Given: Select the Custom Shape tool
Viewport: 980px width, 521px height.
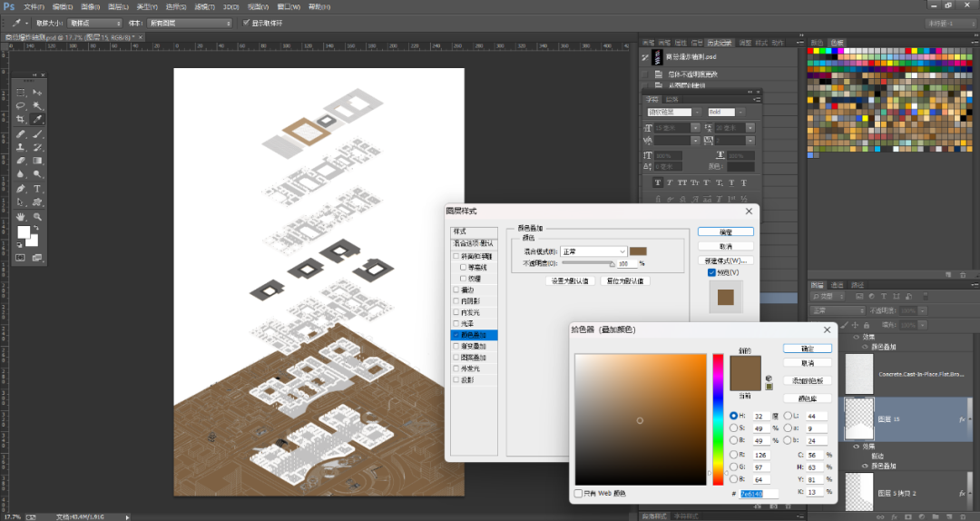Looking at the screenshot, I should pyautogui.click(x=37, y=202).
